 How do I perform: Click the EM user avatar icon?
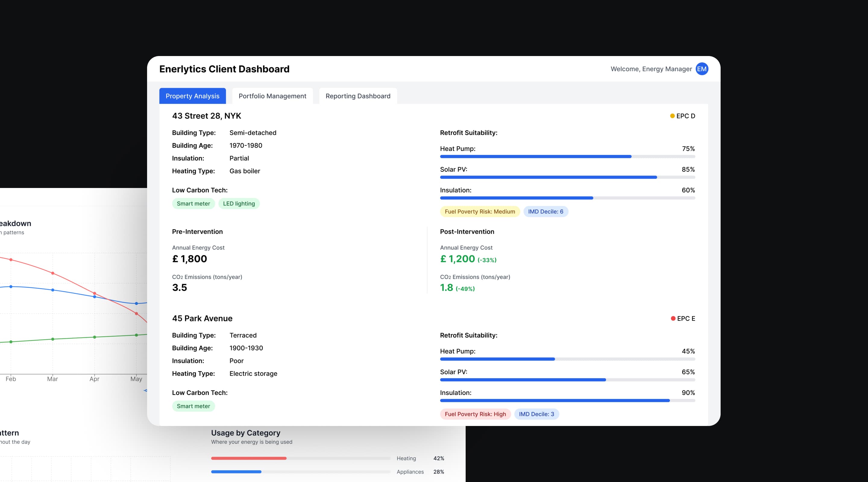pyautogui.click(x=702, y=69)
